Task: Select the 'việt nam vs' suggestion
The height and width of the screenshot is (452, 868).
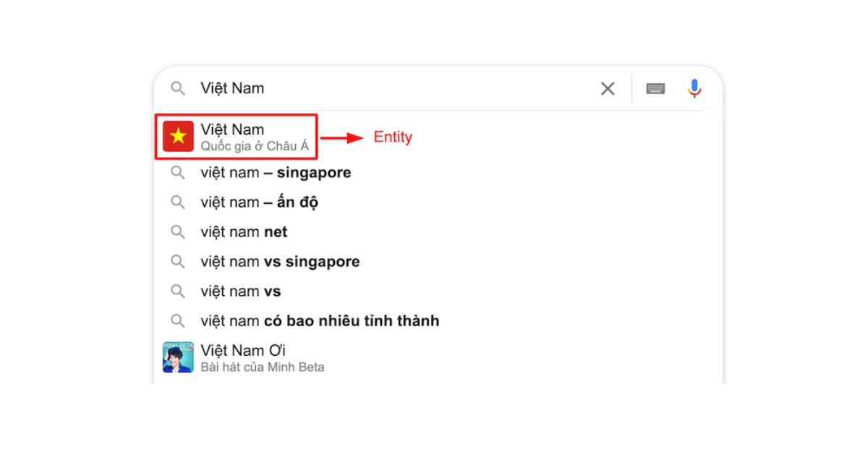Action: click(x=241, y=291)
